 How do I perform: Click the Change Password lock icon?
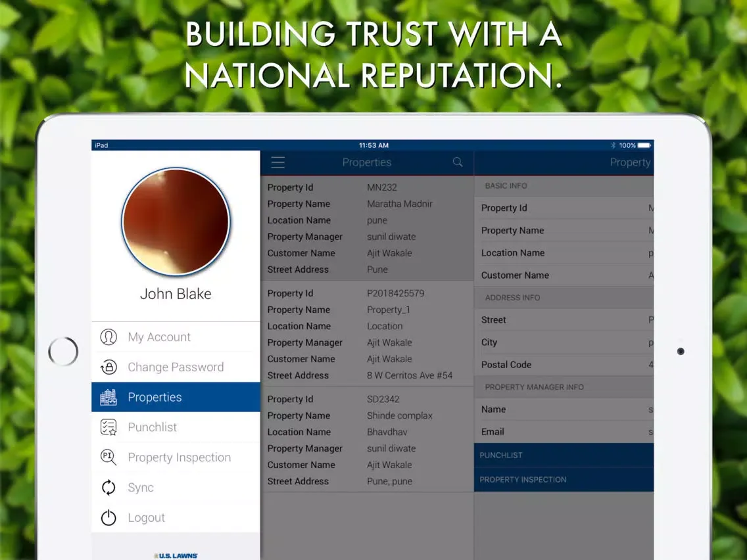pos(108,367)
